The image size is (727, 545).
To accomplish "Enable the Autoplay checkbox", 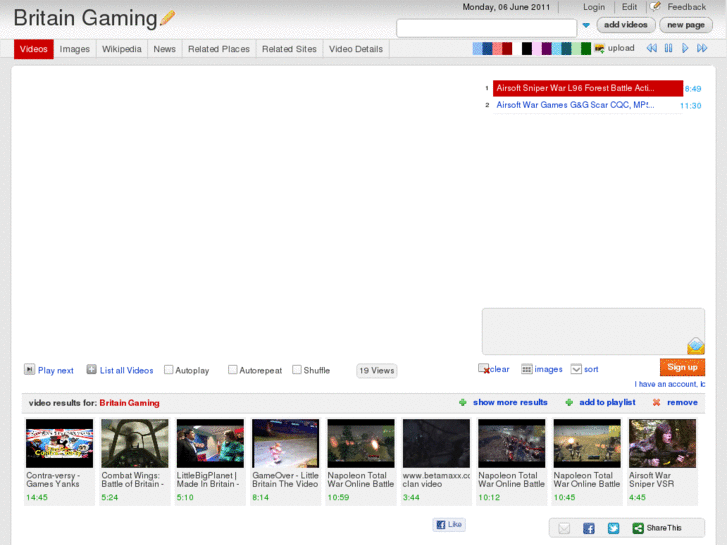I will 169,370.
